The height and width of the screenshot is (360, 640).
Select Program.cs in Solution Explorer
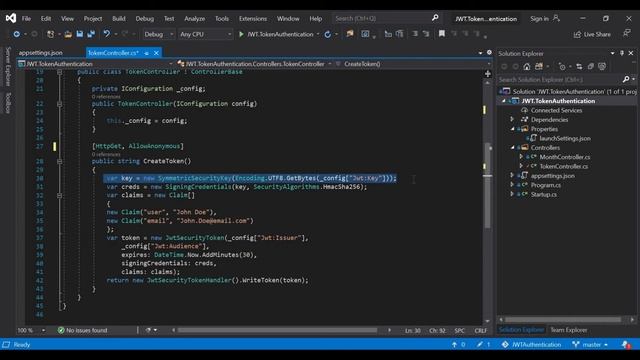click(546, 185)
